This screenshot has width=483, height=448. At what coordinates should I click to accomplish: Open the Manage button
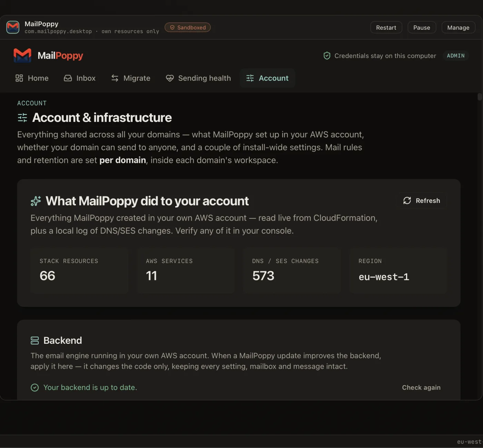coord(458,28)
